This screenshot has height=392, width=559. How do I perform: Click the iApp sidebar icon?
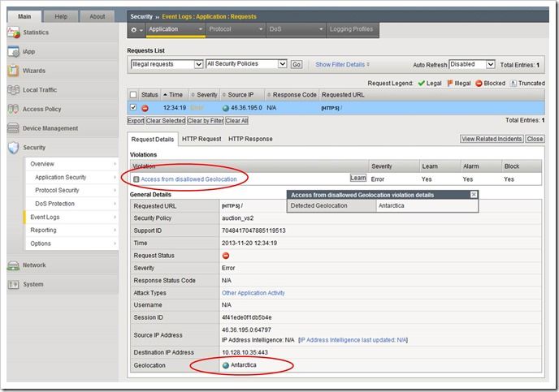pyautogui.click(x=13, y=51)
